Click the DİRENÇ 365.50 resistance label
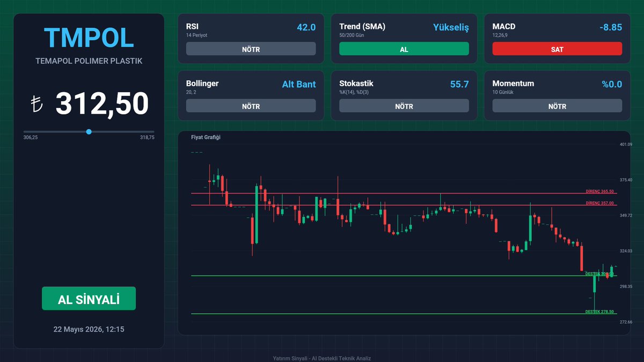 click(x=599, y=191)
